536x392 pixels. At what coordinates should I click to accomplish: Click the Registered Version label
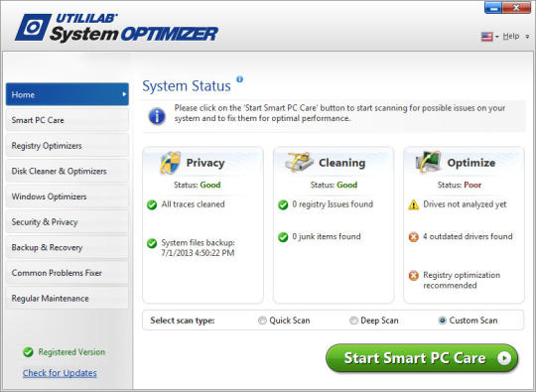click(x=71, y=352)
